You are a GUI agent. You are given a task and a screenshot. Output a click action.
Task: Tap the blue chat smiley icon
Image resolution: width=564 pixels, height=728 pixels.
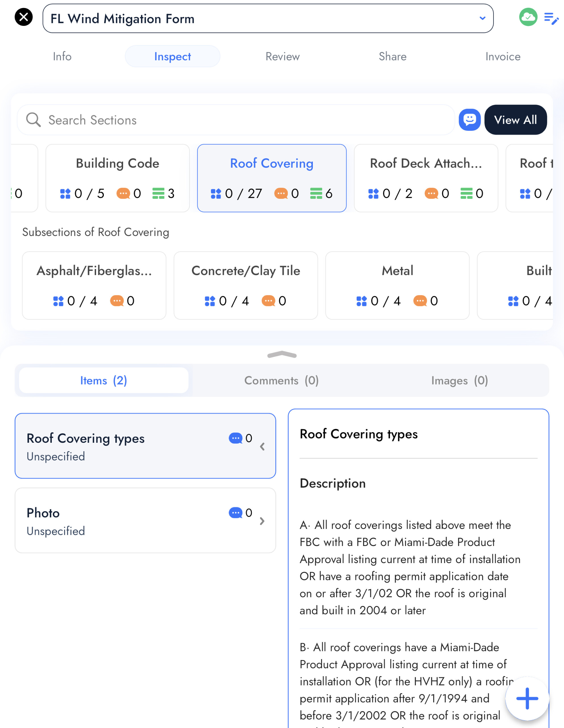469,120
